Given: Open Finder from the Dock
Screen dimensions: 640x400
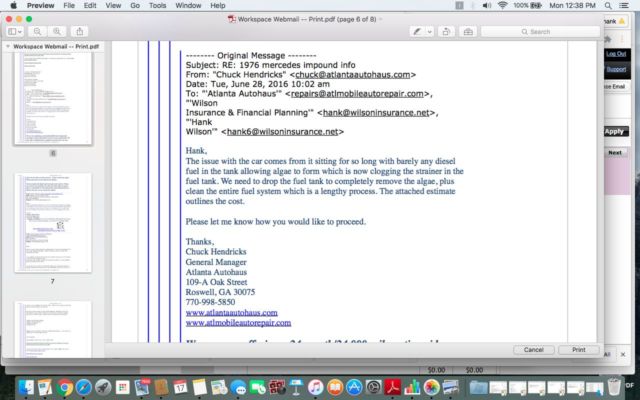Looking at the screenshot, I should 26,387.
